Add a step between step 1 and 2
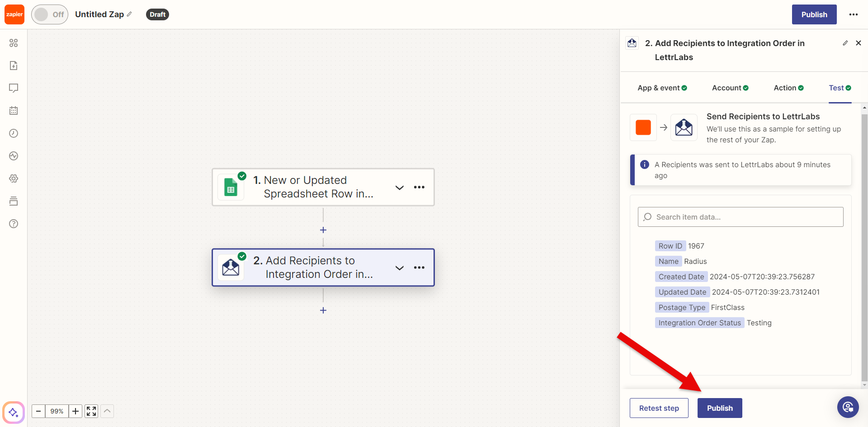The image size is (868, 427). (323, 230)
